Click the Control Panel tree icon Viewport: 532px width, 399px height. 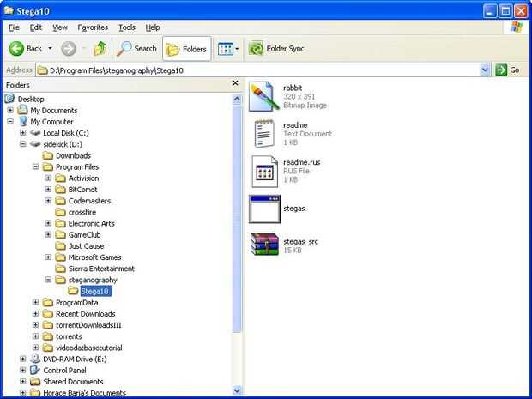point(35,370)
